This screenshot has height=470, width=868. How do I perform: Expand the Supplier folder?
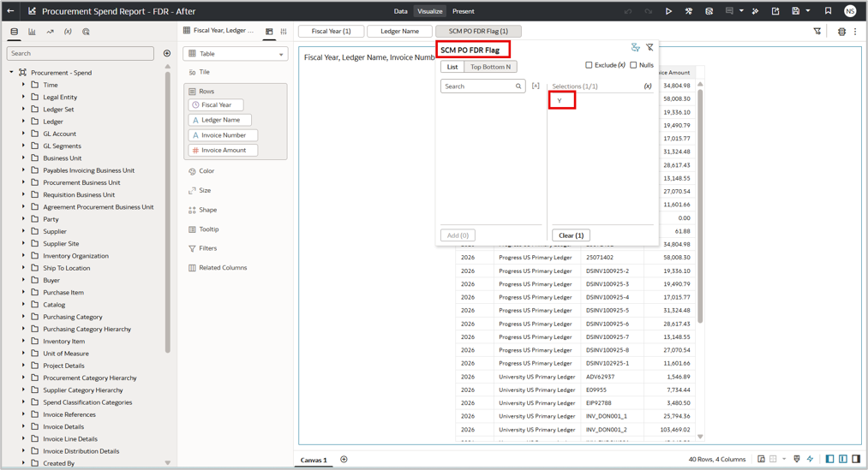23,231
